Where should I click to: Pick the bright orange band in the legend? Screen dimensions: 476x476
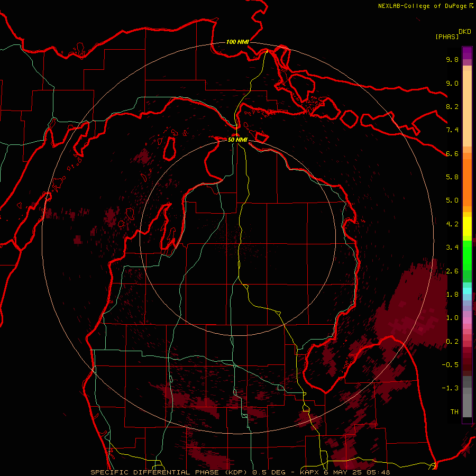pyautogui.click(x=467, y=182)
